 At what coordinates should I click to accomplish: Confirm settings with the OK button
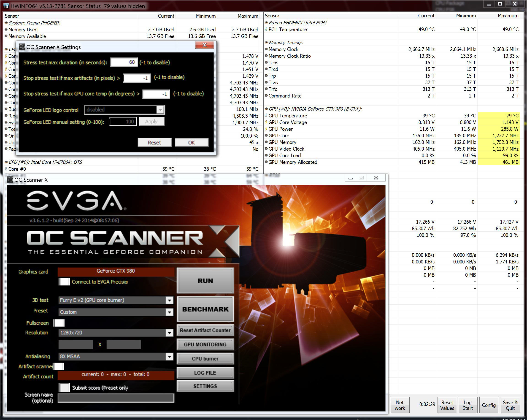click(192, 143)
